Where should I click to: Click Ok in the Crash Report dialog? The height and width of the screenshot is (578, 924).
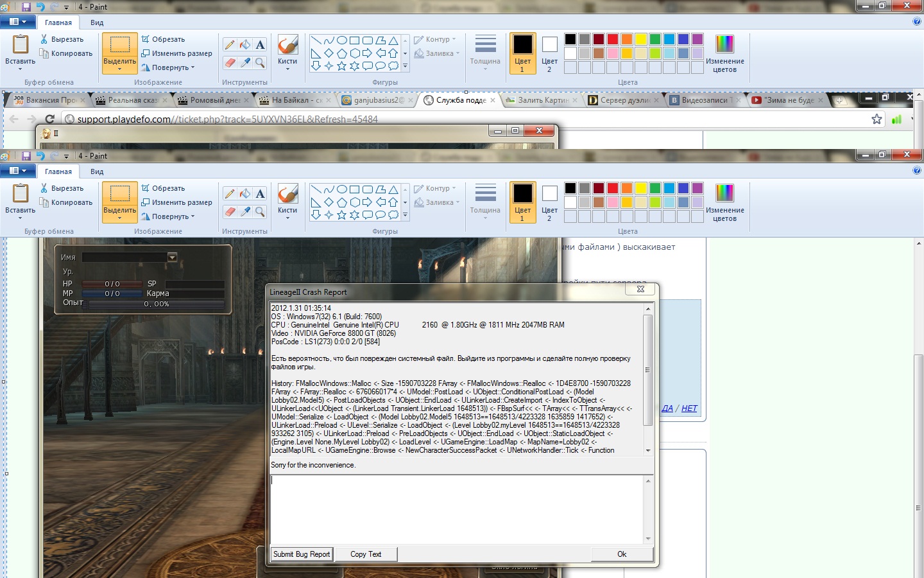point(622,554)
